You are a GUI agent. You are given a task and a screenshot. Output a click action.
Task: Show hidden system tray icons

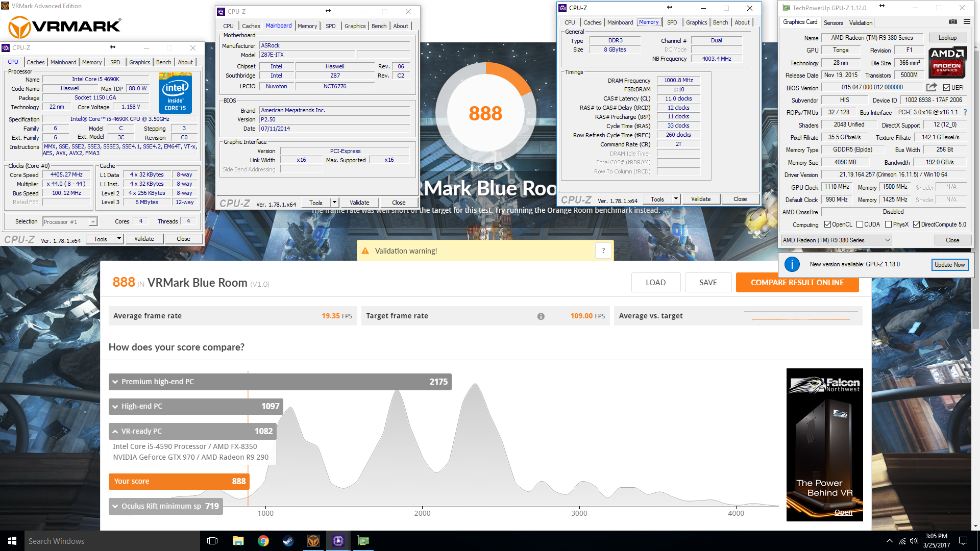(889, 541)
